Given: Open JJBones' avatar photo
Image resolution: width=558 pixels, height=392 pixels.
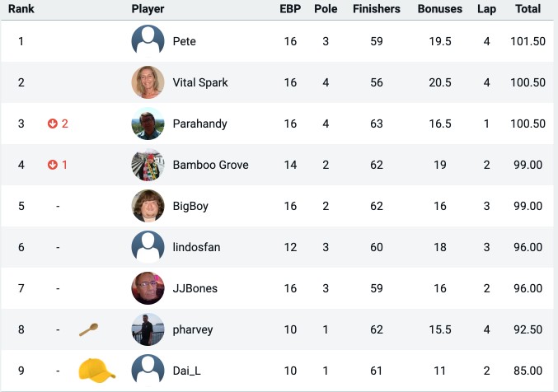Looking at the screenshot, I should (148, 288).
